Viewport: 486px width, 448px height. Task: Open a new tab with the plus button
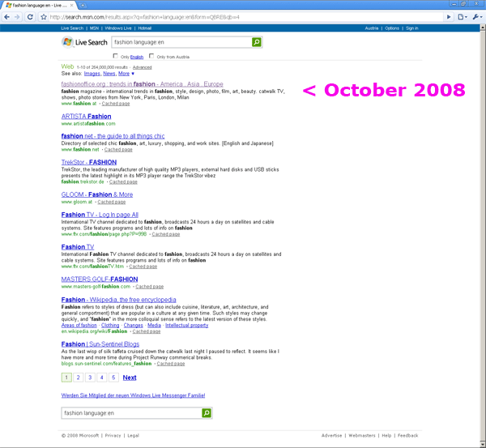[x=83, y=6]
